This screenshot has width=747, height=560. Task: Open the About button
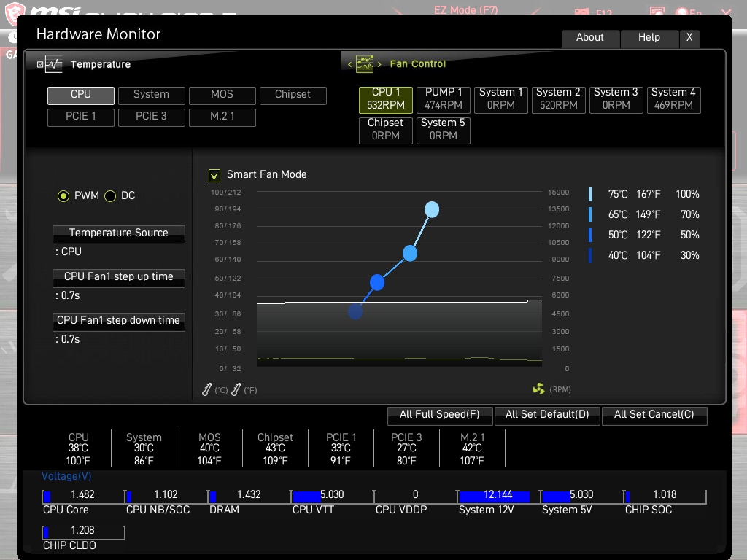590,38
